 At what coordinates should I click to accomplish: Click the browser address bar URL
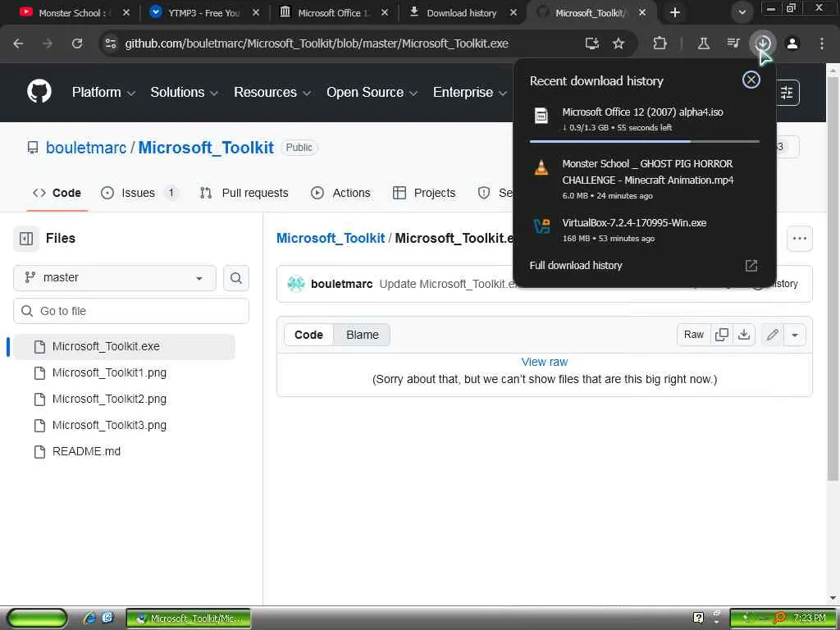pos(317,43)
